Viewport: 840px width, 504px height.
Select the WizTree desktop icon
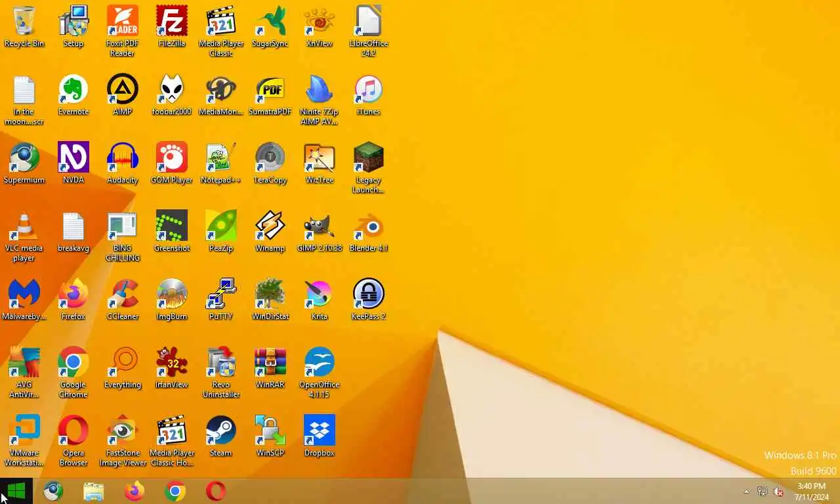pos(320,157)
